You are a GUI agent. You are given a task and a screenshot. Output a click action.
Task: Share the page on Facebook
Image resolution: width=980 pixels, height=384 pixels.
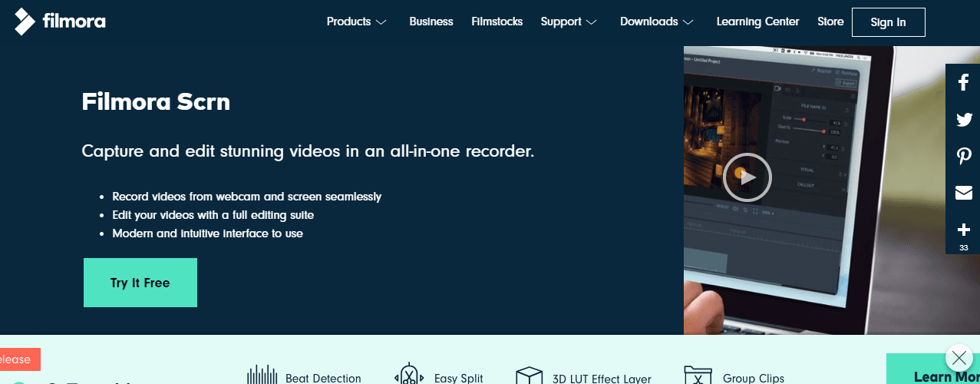point(964,82)
